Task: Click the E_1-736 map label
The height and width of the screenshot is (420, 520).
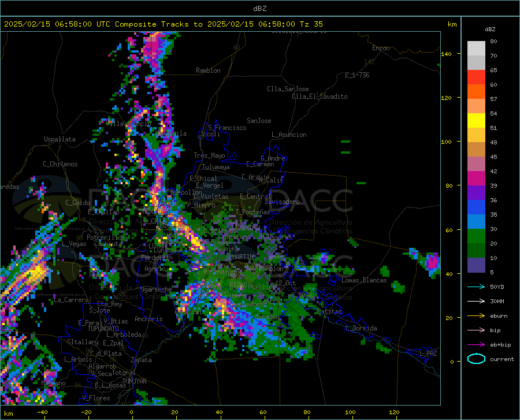Action: click(x=357, y=75)
